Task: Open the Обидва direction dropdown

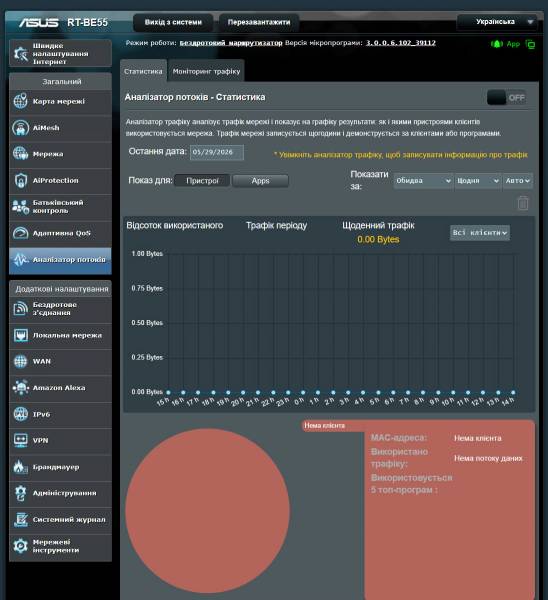Action: [x=423, y=181]
